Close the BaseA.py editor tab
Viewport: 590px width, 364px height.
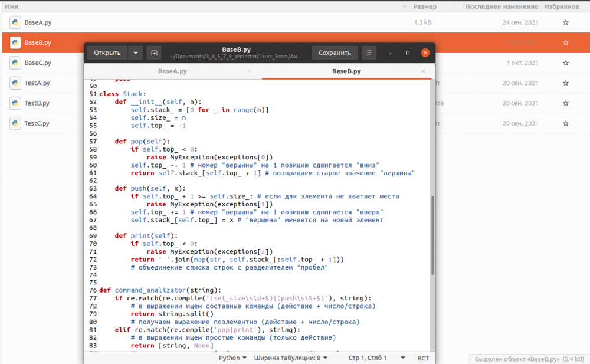pyautogui.click(x=249, y=71)
